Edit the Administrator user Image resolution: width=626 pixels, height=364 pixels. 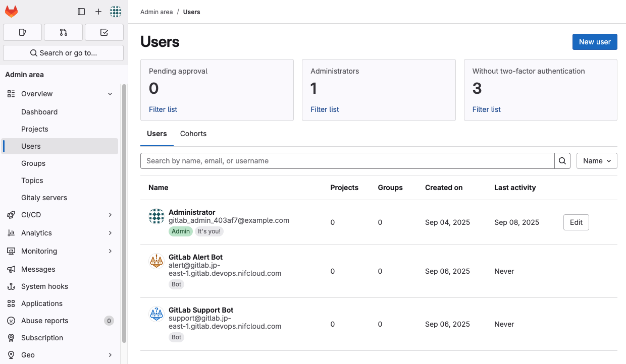(576, 222)
